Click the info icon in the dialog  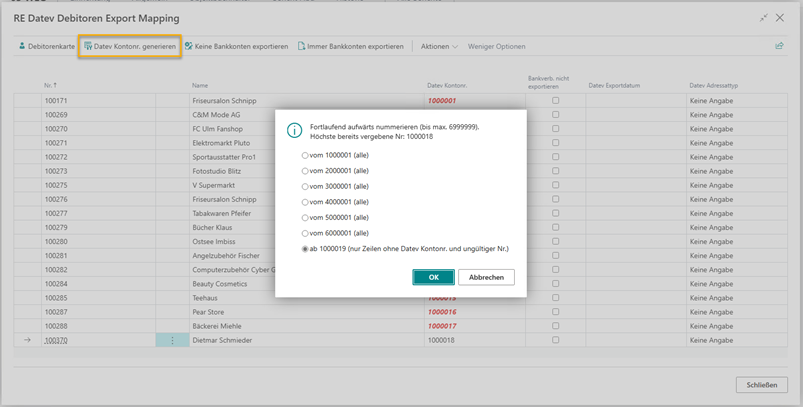pyautogui.click(x=295, y=130)
